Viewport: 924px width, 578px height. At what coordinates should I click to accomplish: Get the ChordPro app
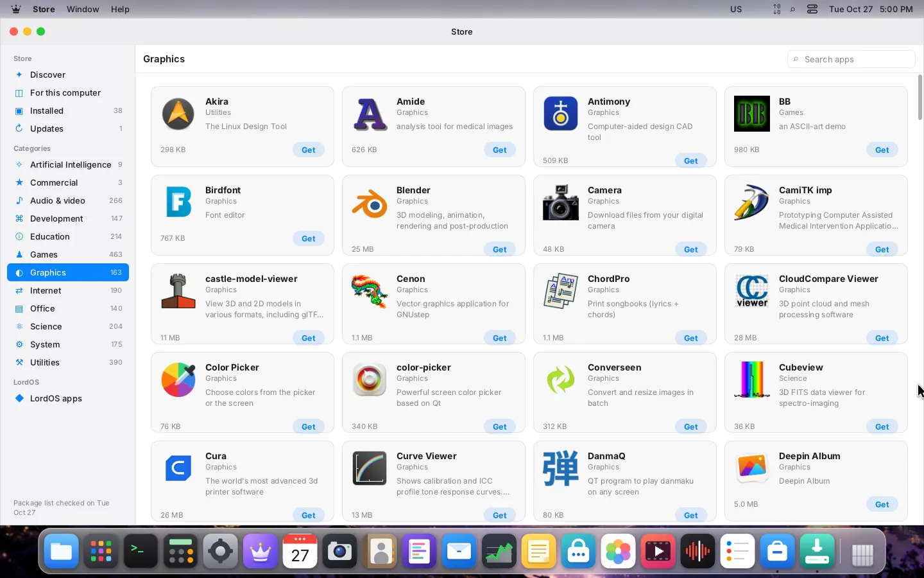point(691,338)
